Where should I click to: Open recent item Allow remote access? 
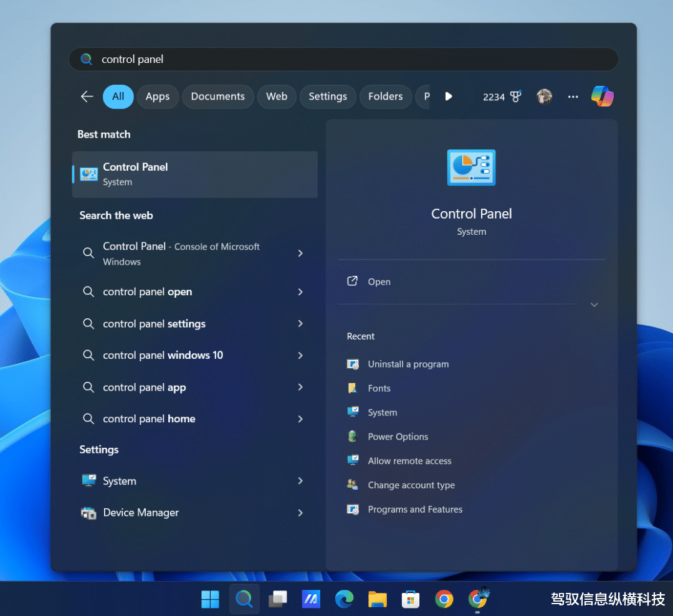[x=409, y=461]
